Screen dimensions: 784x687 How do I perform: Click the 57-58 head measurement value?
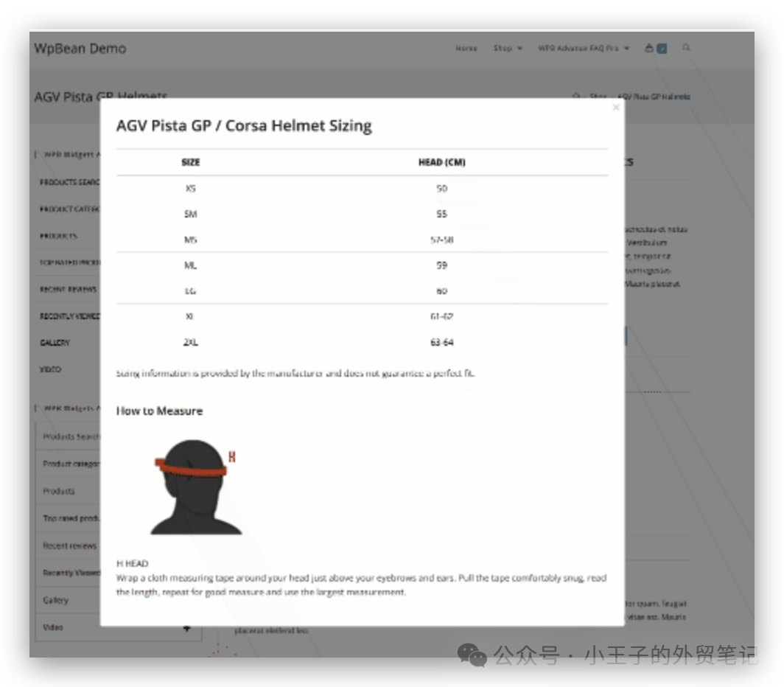tap(442, 240)
